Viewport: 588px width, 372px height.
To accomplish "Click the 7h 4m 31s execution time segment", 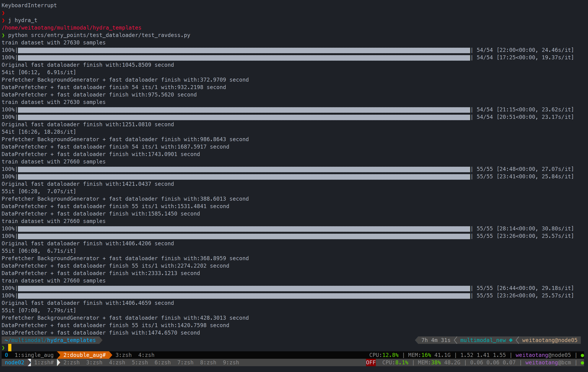I will 436,340.
